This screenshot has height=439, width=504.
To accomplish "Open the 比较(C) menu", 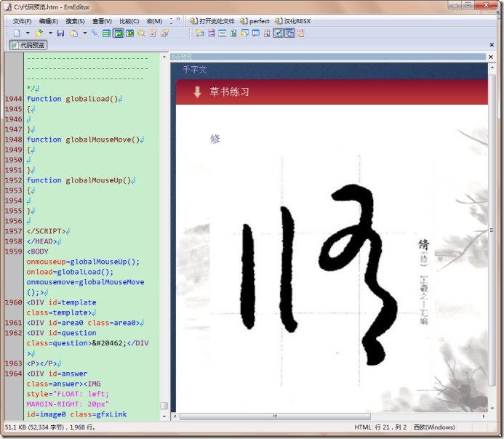I will pyautogui.click(x=129, y=21).
